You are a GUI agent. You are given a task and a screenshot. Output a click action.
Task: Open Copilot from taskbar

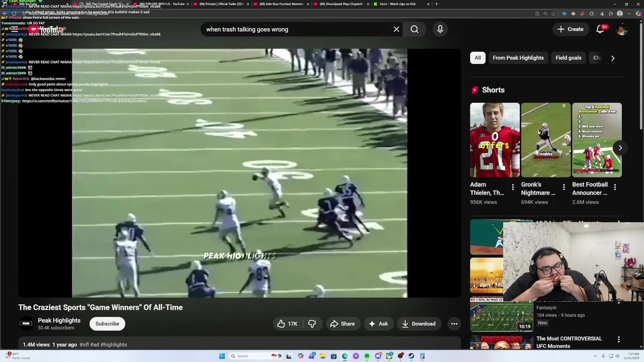300,356
